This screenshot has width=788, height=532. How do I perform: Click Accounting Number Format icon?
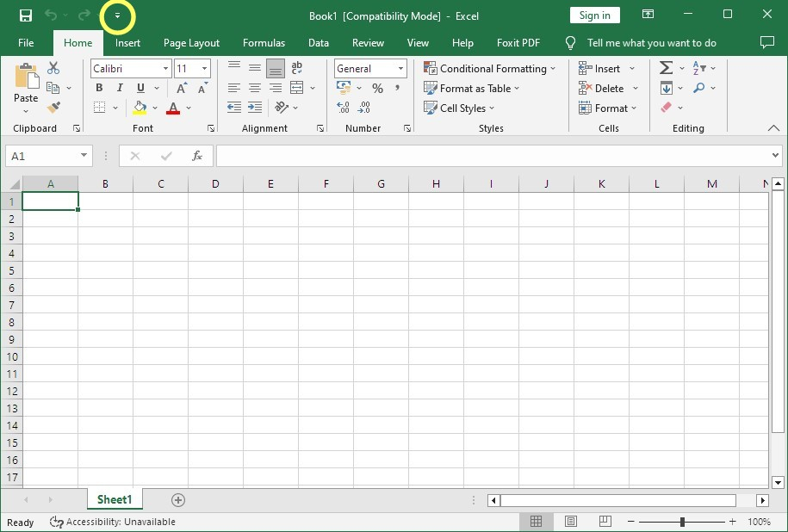(344, 88)
